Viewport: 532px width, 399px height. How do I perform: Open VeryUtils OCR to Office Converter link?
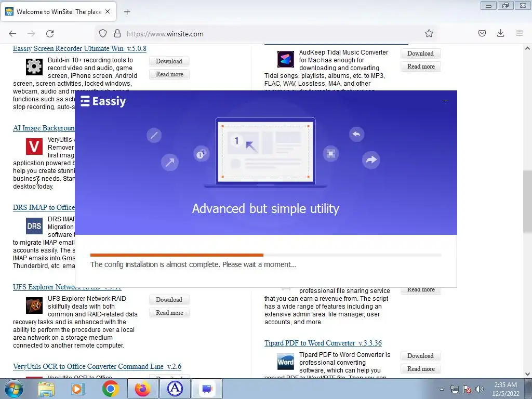(x=97, y=366)
